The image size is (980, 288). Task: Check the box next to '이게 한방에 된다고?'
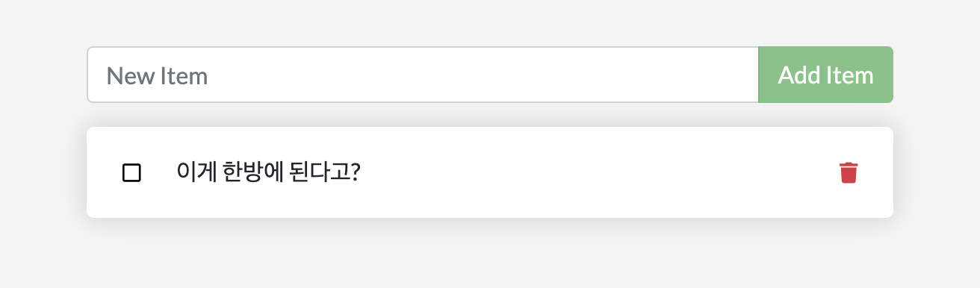(131, 173)
